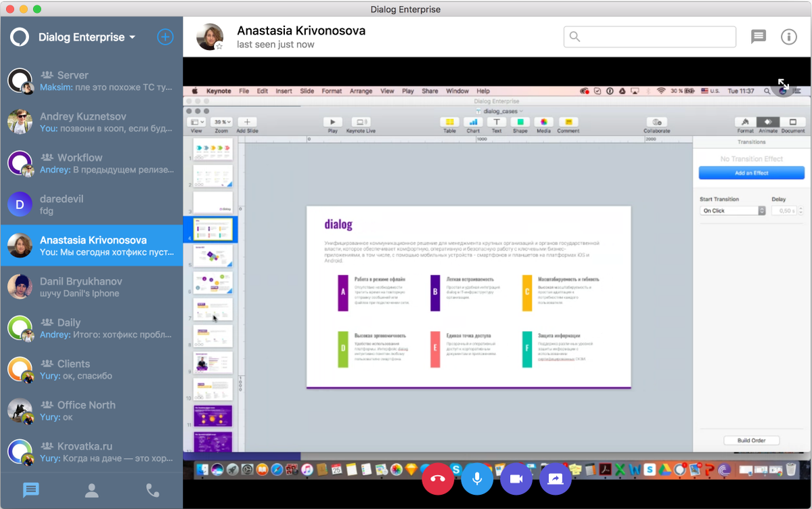Image resolution: width=812 pixels, height=509 pixels.
Task: Create new chat with plus icon
Action: pos(165,37)
